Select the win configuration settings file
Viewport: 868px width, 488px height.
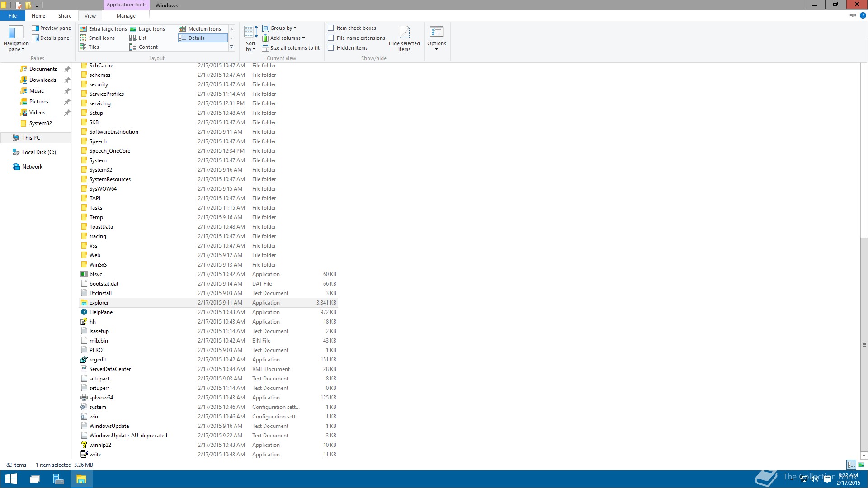pyautogui.click(x=208, y=417)
